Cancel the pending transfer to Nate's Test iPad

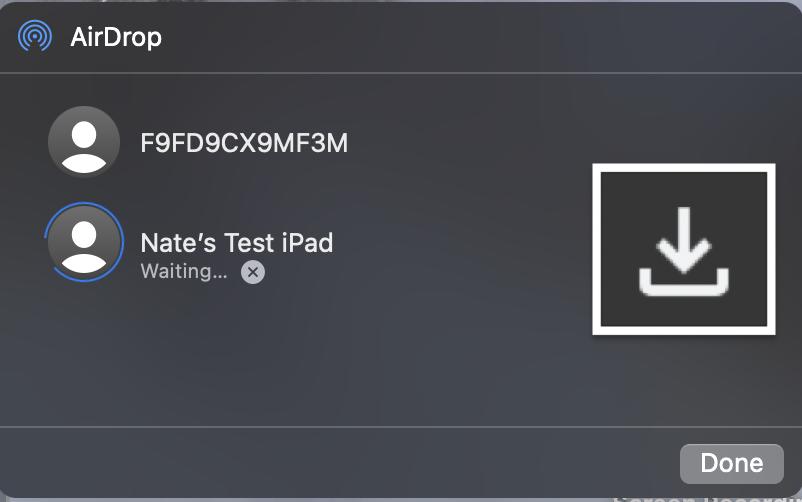253,272
